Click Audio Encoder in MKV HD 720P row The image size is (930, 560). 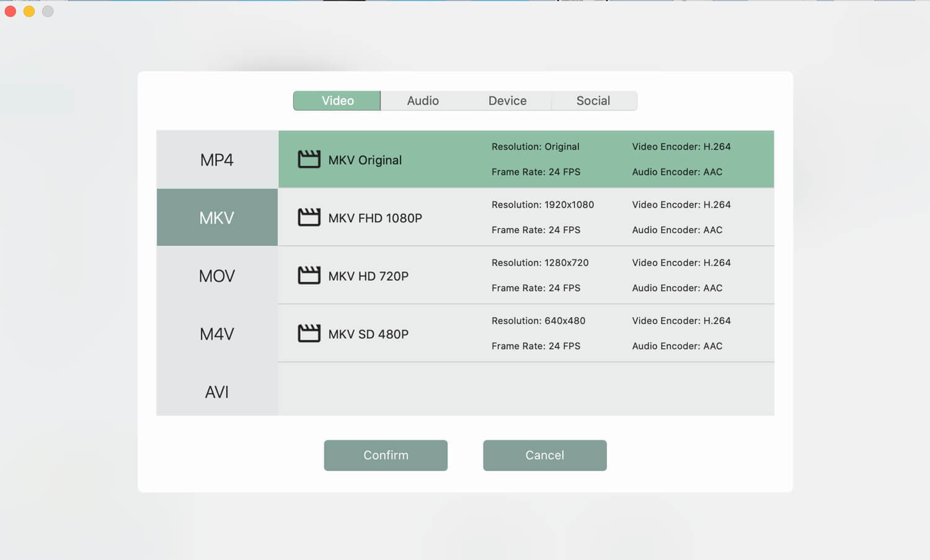click(677, 288)
